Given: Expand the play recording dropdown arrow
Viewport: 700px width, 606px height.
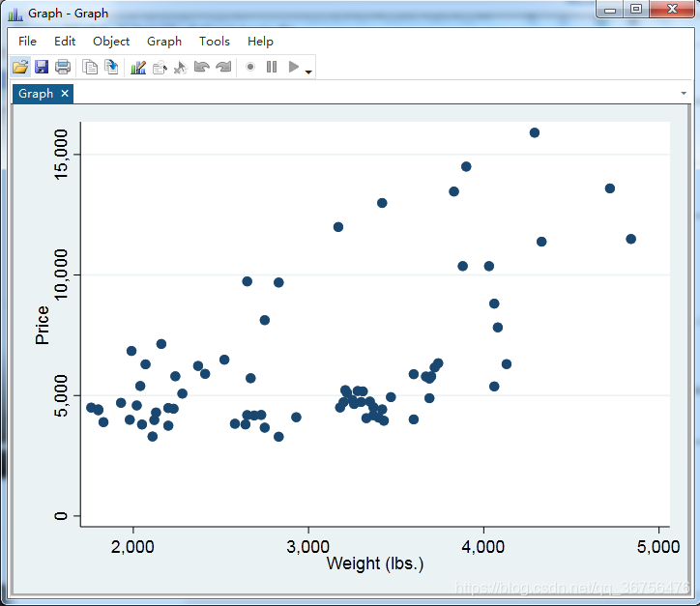Looking at the screenshot, I should [308, 72].
